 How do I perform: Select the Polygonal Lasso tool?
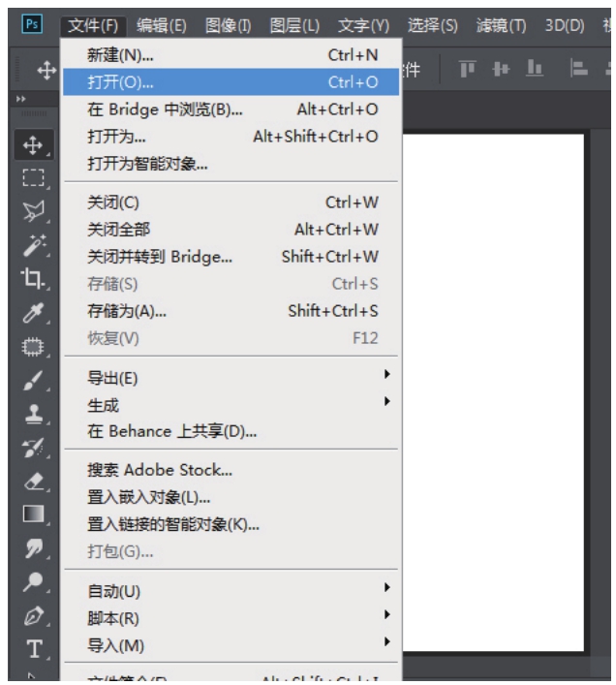(x=34, y=211)
